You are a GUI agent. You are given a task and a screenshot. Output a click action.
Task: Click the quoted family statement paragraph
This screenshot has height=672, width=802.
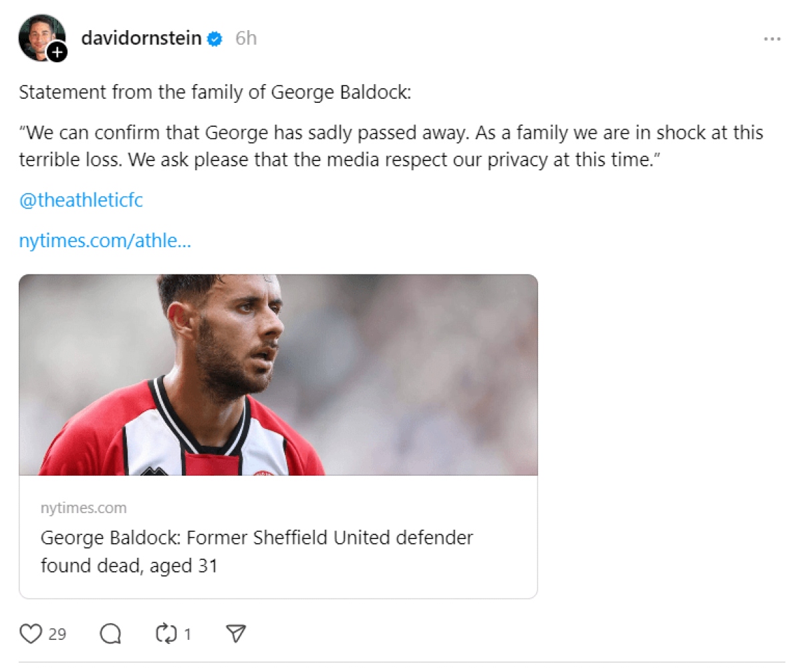[x=390, y=146]
